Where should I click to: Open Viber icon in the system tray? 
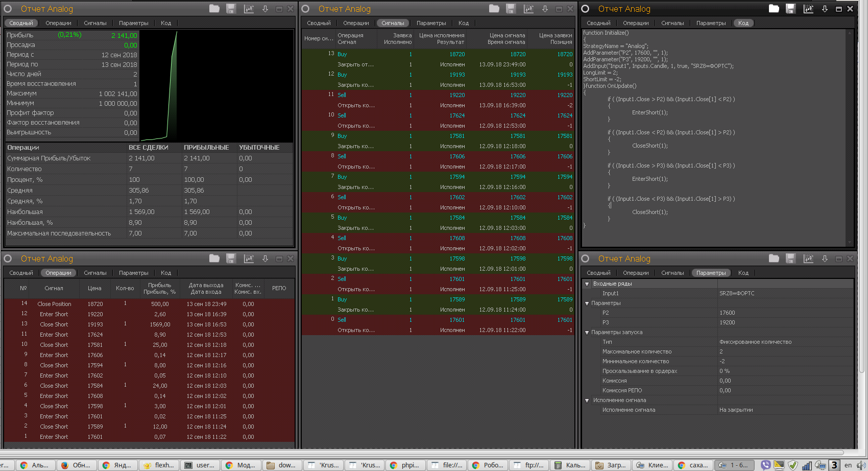click(765, 465)
